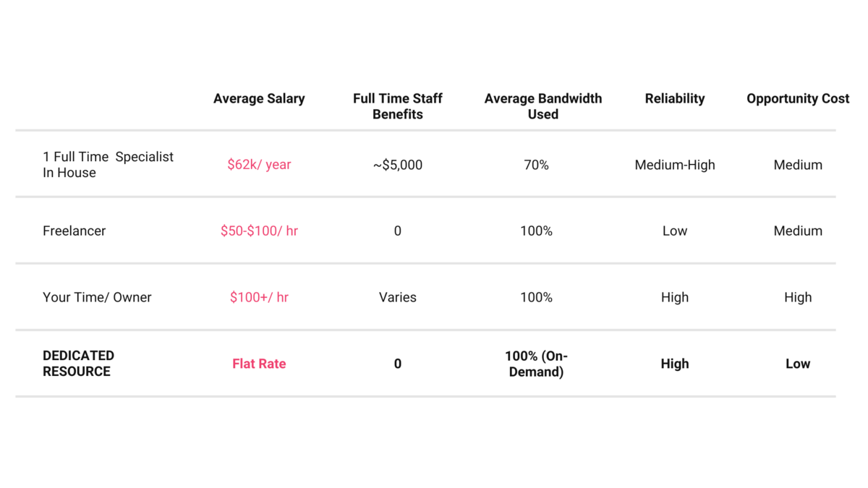Select the Low opportunity cost value
Image resolution: width=868 pixels, height=488 pixels.
(797, 364)
